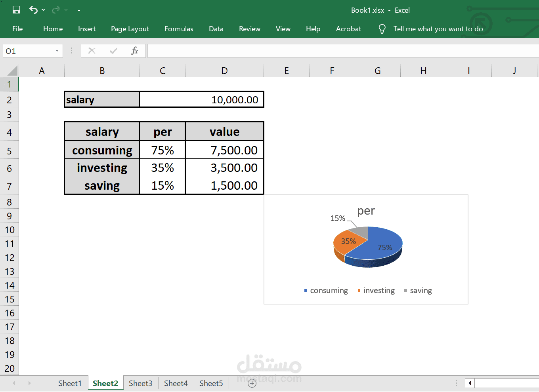Click the active Sheet2 tab
Image resolution: width=539 pixels, height=392 pixels.
pos(105,383)
